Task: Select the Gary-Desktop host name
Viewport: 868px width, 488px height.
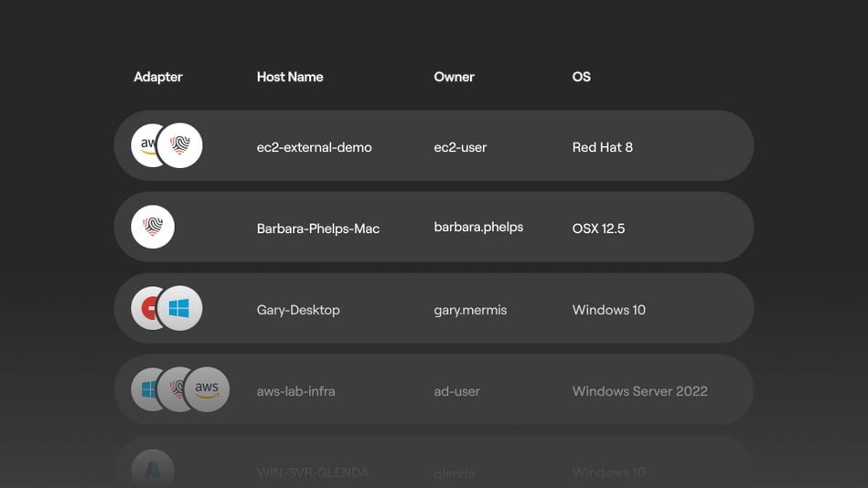Action: [298, 310]
